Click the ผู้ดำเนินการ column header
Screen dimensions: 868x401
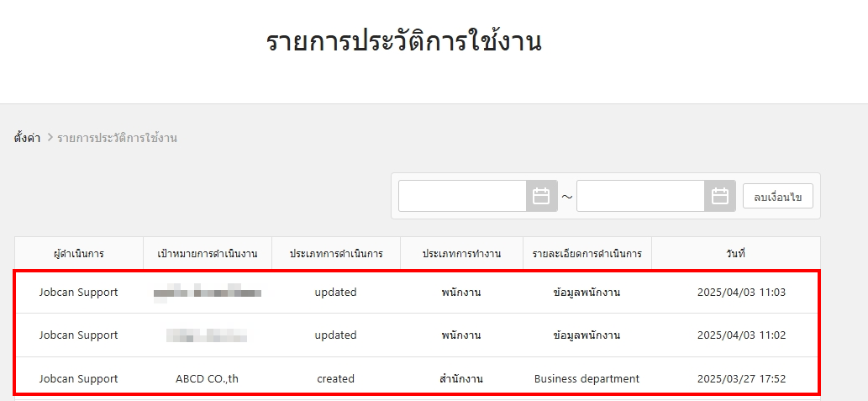tap(79, 253)
